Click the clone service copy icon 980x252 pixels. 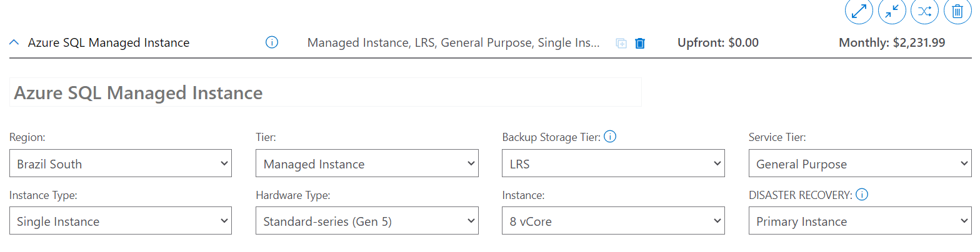click(x=621, y=43)
